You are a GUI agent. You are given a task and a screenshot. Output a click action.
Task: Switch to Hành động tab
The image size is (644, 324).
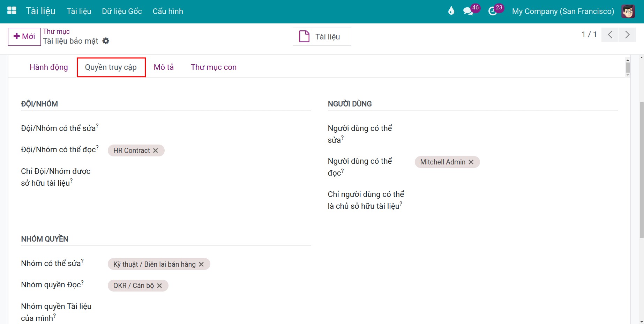point(49,67)
